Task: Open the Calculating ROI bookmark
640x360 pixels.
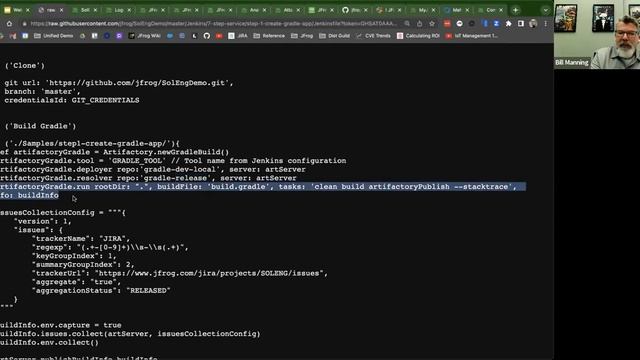Action: [x=418, y=36]
